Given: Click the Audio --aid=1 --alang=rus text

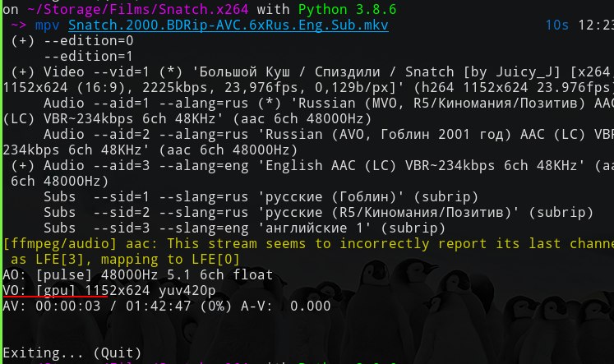Looking at the screenshot, I should coord(145,104).
